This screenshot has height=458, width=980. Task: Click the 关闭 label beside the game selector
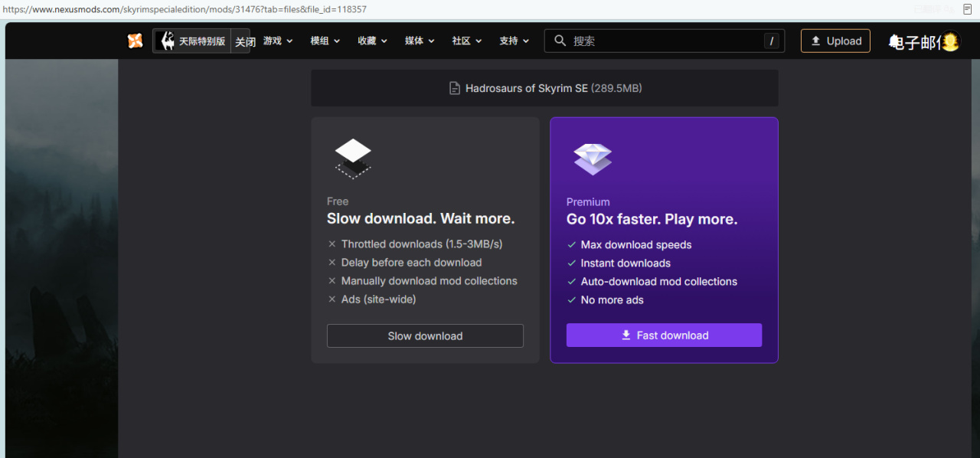(245, 42)
